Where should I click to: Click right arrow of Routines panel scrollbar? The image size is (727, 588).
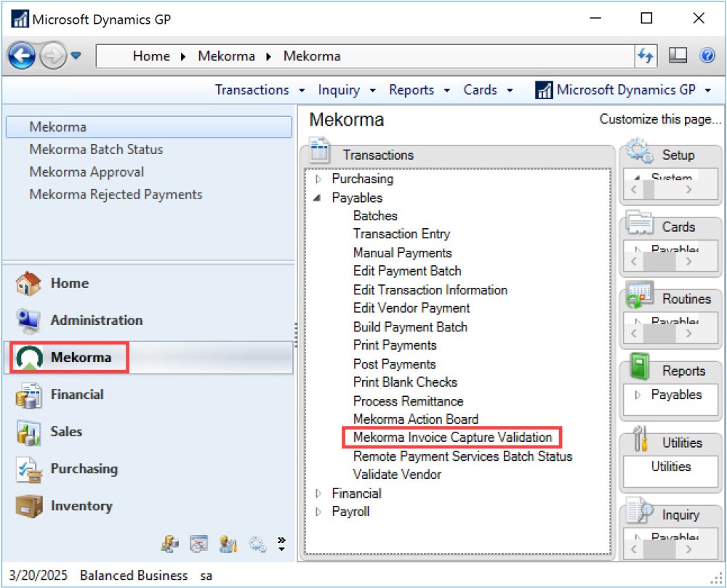(x=688, y=334)
